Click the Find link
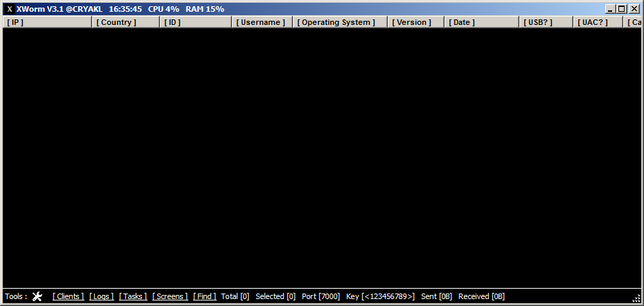The width and height of the screenshot is (644, 306). point(204,296)
